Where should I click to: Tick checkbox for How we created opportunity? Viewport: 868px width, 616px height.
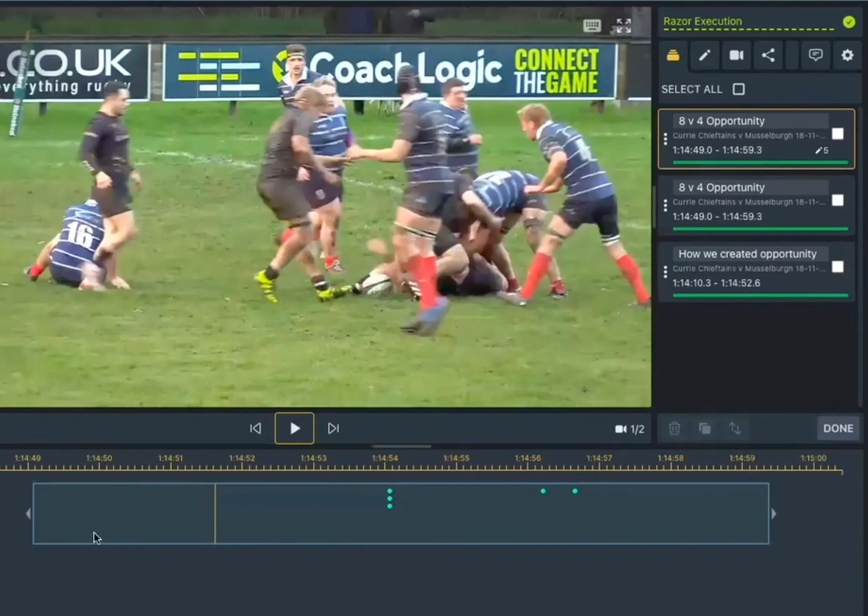pyautogui.click(x=838, y=267)
